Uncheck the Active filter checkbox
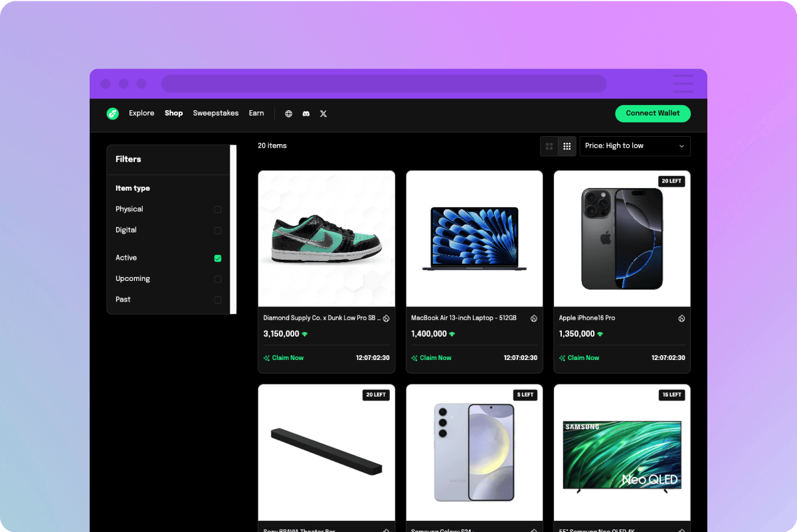 218,258
